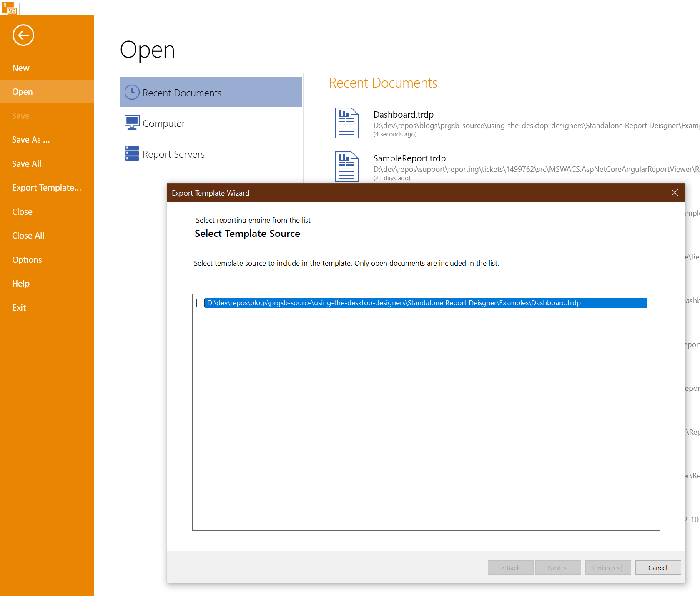
Task: Check the Dashboard.trdp template source checkbox
Action: [201, 302]
